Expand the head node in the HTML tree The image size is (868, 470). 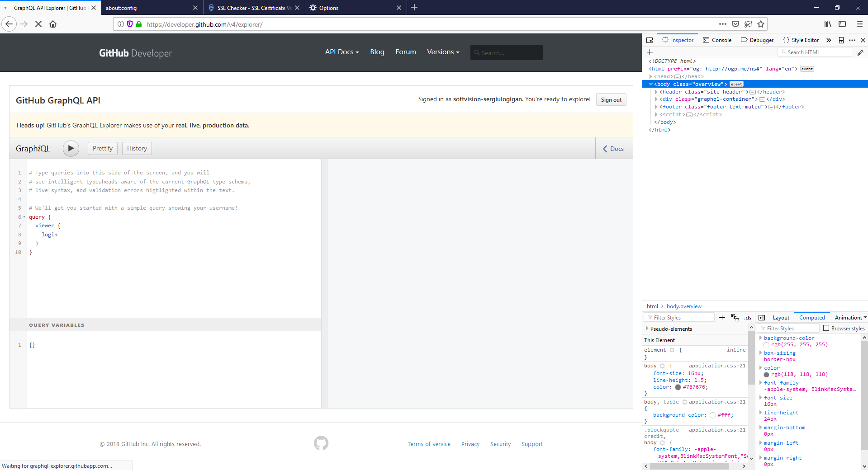(651, 76)
